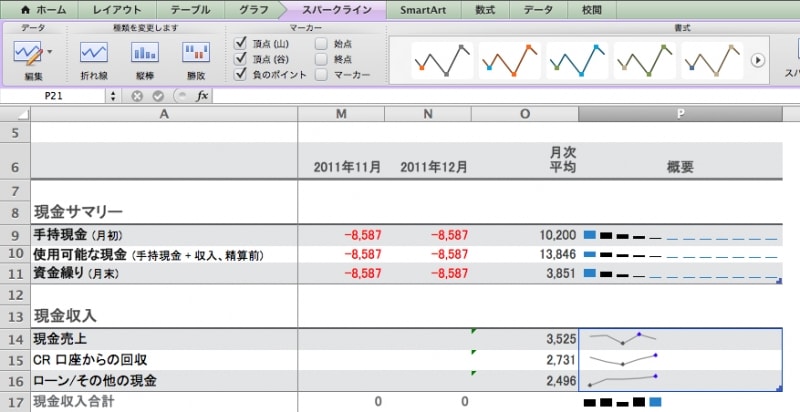Select the 折れ線 line sparkline type

pyautogui.click(x=94, y=54)
